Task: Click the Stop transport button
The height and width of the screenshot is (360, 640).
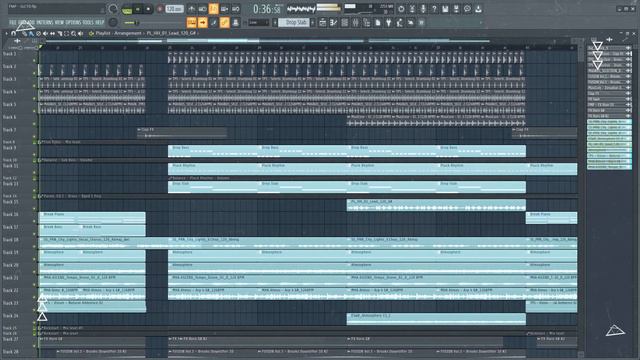Action: (148, 9)
